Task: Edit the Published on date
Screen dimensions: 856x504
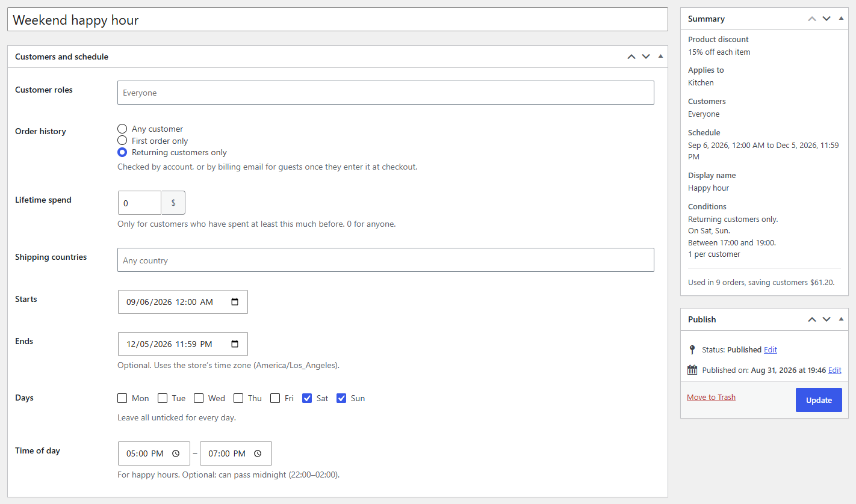Action: pyautogui.click(x=835, y=370)
